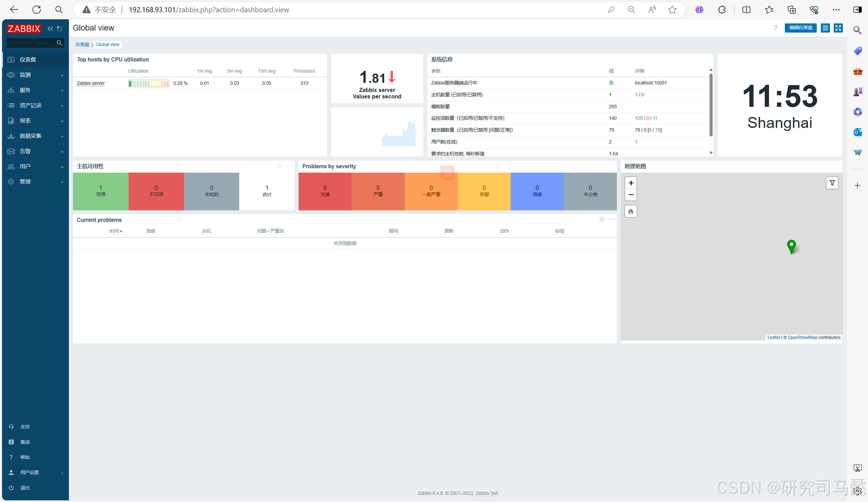Click the 未分类 unclassified severity tile
Image resolution: width=868 pixels, height=502 pixels.
[x=590, y=191]
